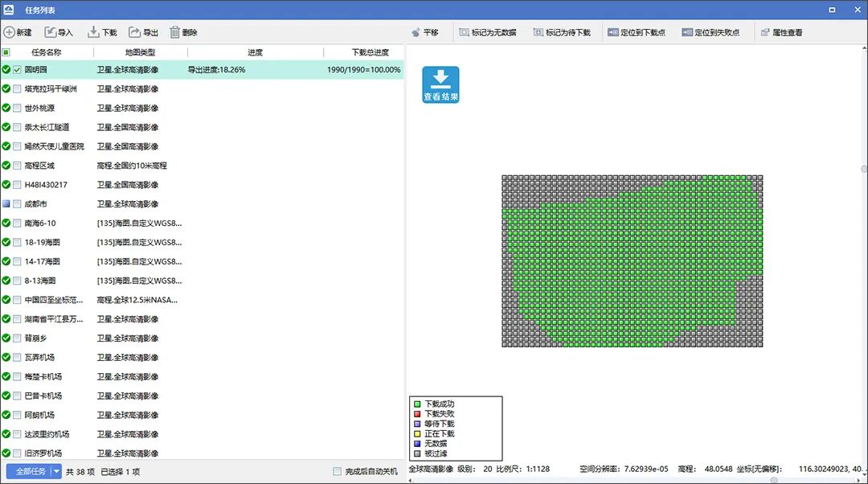Viewport: 868px width, 484px height.
Task: Click green status icon of 世外桃源 row
Action: tap(6, 108)
